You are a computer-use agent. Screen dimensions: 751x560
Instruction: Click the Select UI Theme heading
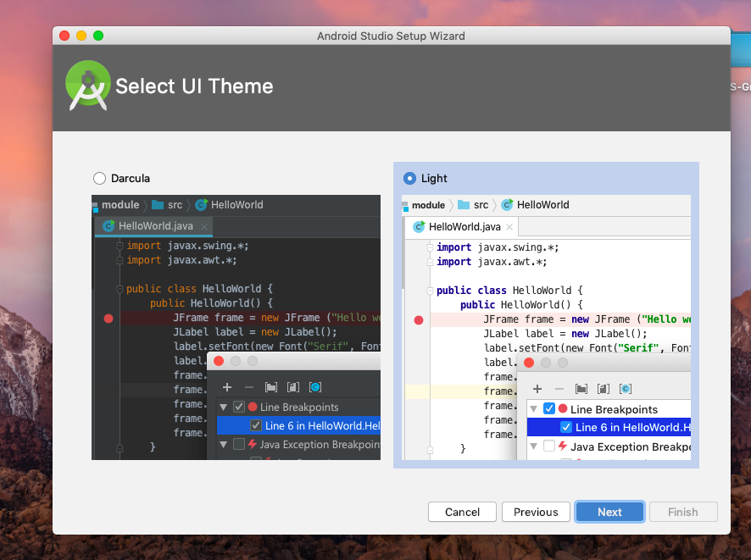coord(194,86)
